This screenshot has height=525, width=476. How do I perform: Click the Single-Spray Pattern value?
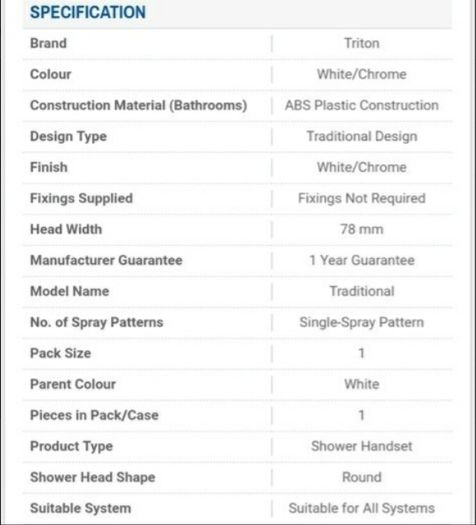coord(362,322)
